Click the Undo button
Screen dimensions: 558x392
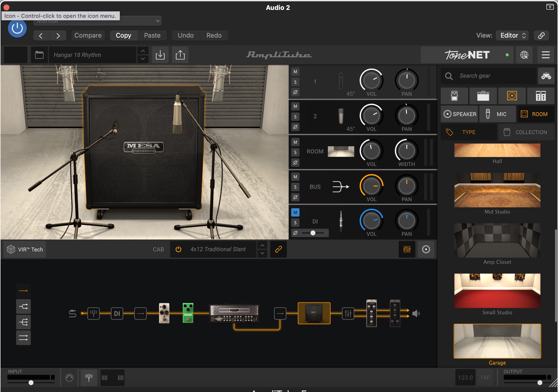tap(186, 35)
